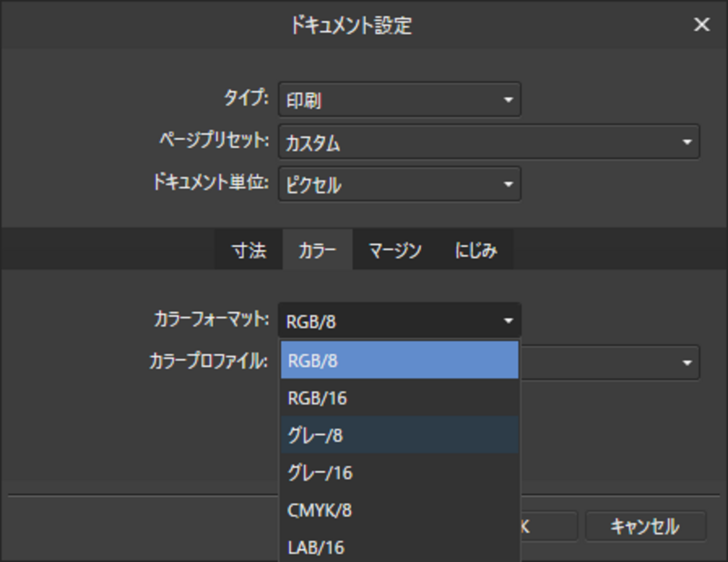Click the ページプリセット dropdown arrow icon

tap(687, 142)
